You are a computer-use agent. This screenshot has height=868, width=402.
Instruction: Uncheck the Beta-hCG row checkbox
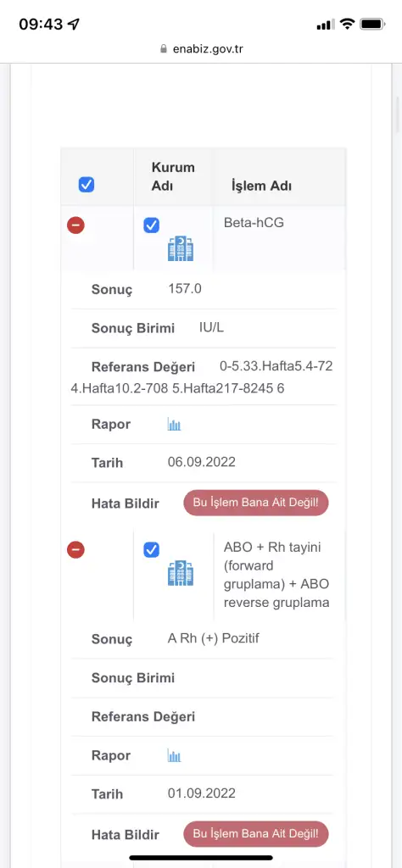point(151,225)
